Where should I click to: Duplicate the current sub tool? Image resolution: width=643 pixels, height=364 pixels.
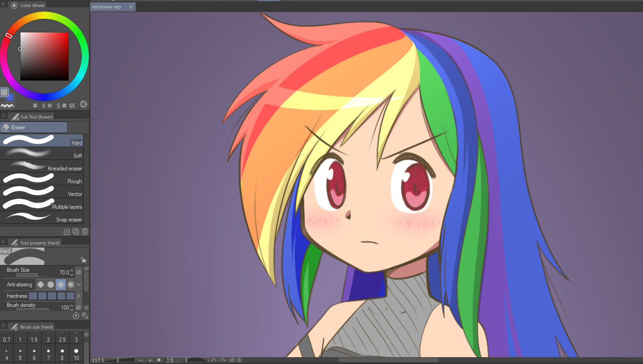tap(76, 232)
